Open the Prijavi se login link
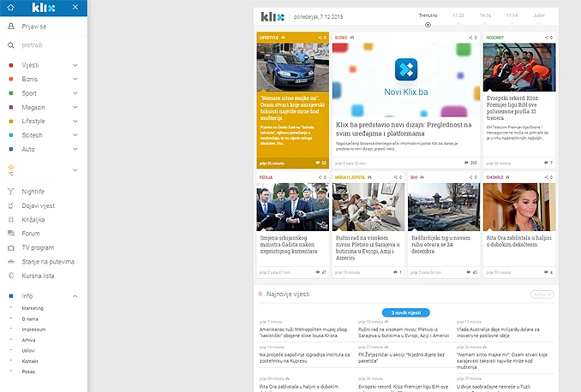581x392 pixels. (34, 27)
